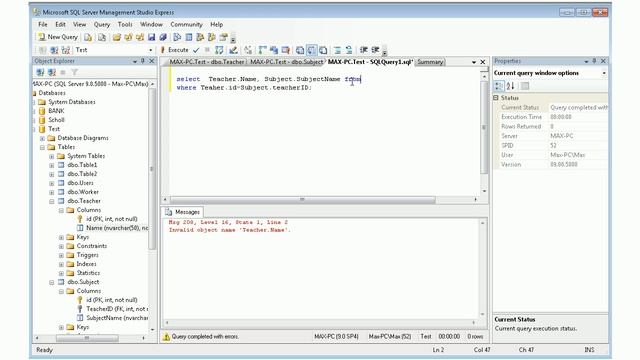Screen dimensions: 640x360
Task: Collapse the Status section in Properties
Action: (x=496, y=98)
